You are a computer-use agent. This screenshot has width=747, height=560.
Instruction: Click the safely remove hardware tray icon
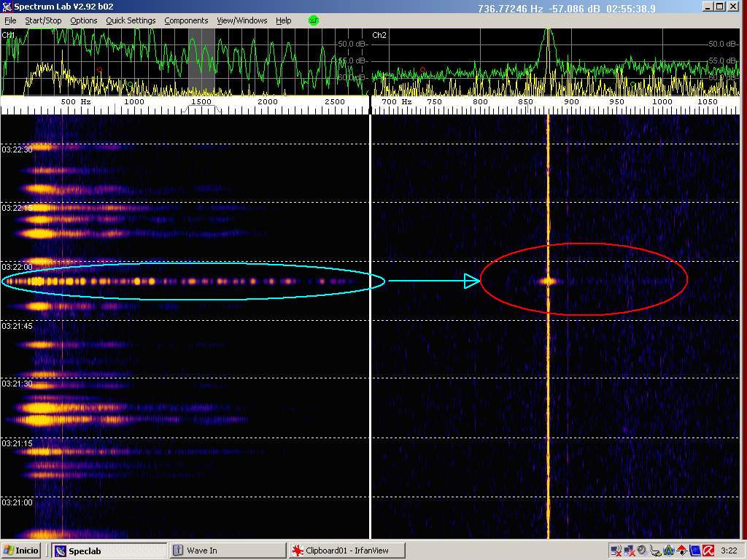(655, 551)
